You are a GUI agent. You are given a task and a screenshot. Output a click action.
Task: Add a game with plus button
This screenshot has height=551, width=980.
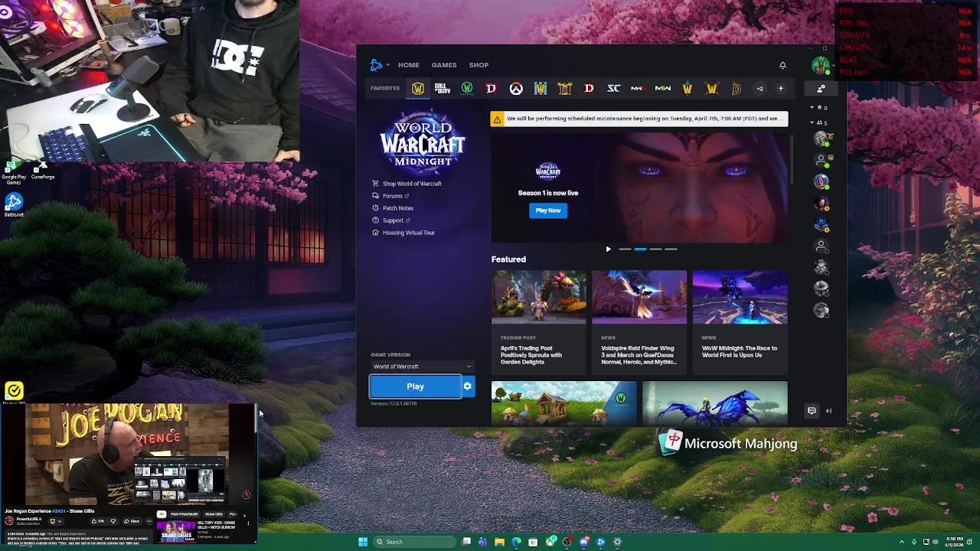(781, 89)
